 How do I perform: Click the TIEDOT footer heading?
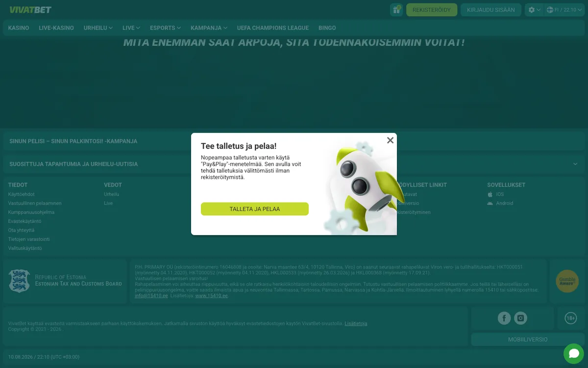pyautogui.click(x=18, y=185)
